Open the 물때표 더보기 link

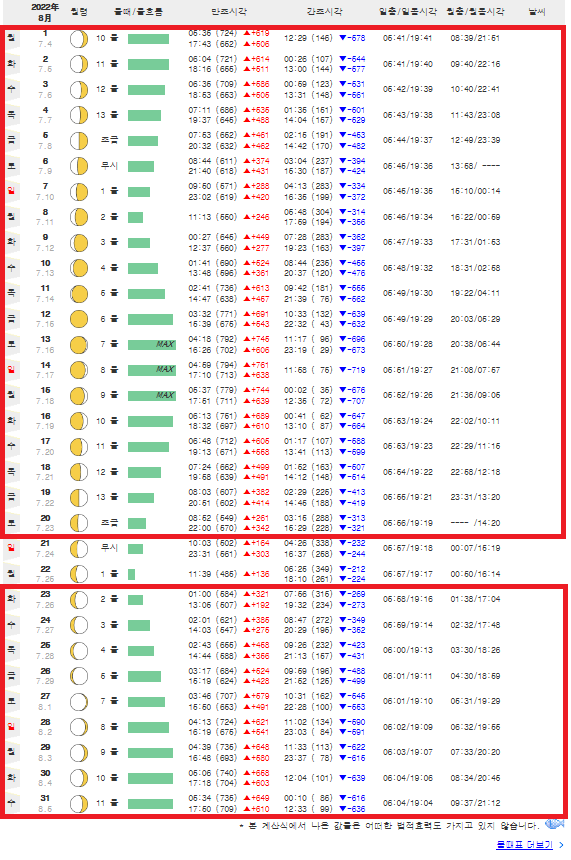(524, 845)
